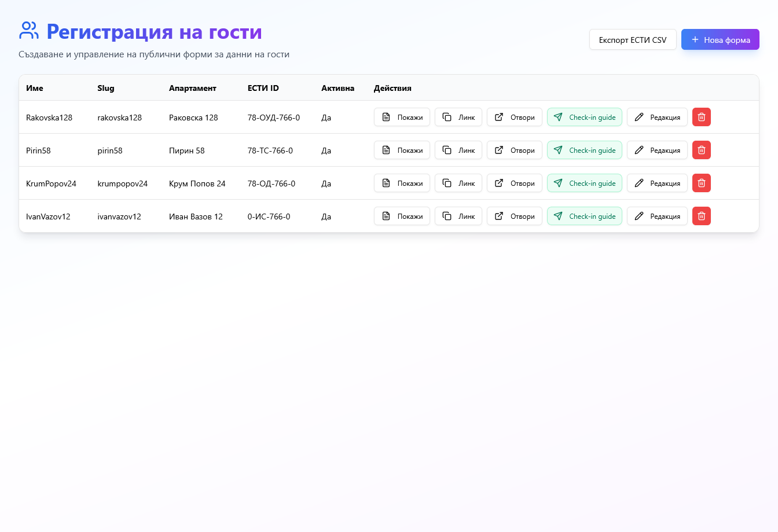Click Отвори in the Pirin58 row
The height and width of the screenshot is (532, 778).
click(x=515, y=150)
